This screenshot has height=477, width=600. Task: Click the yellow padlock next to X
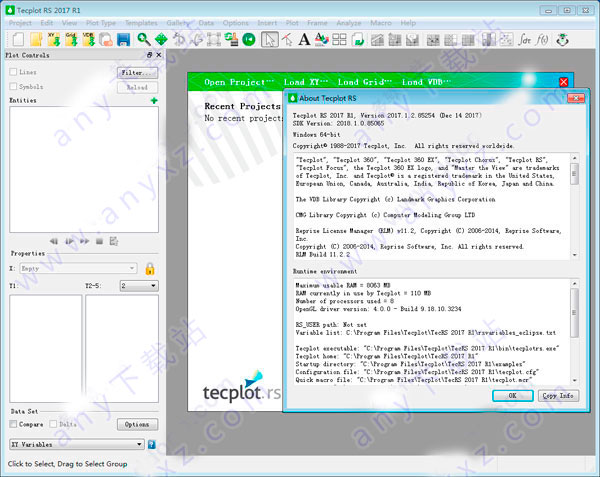point(150,269)
